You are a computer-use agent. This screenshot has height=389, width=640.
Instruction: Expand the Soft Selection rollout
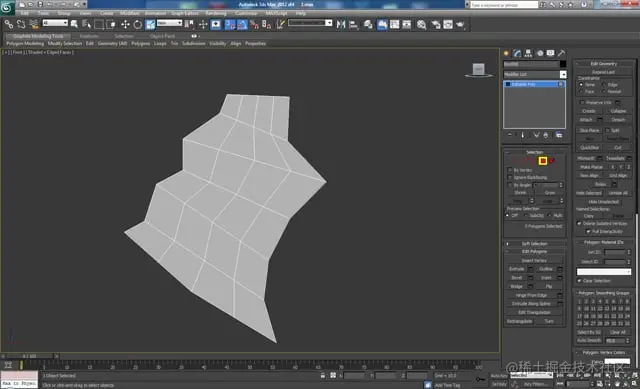(x=535, y=244)
